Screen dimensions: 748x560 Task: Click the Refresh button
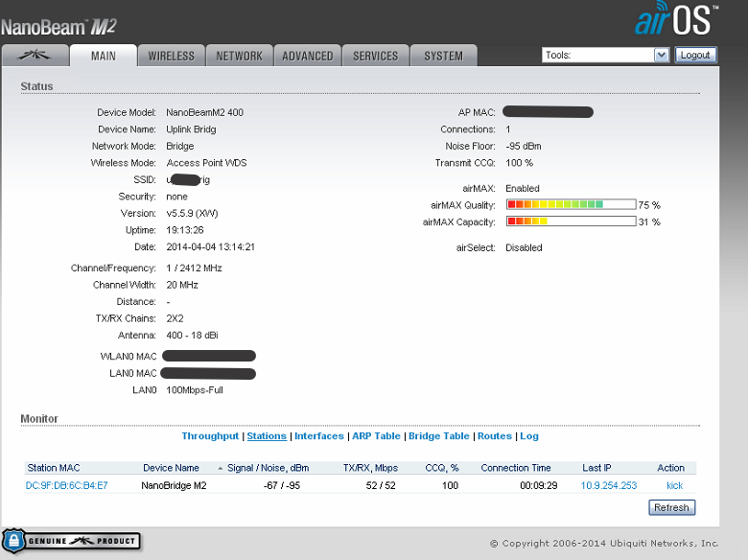[671, 507]
